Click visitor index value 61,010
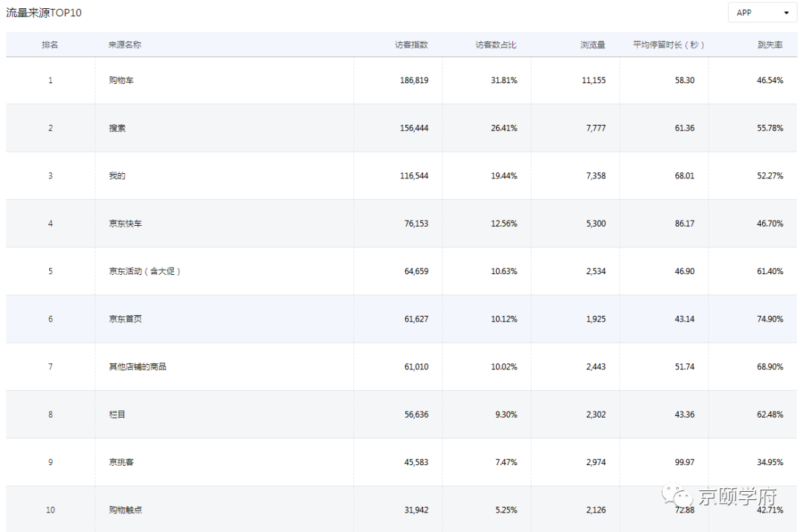This screenshot has width=803, height=532. pos(416,367)
